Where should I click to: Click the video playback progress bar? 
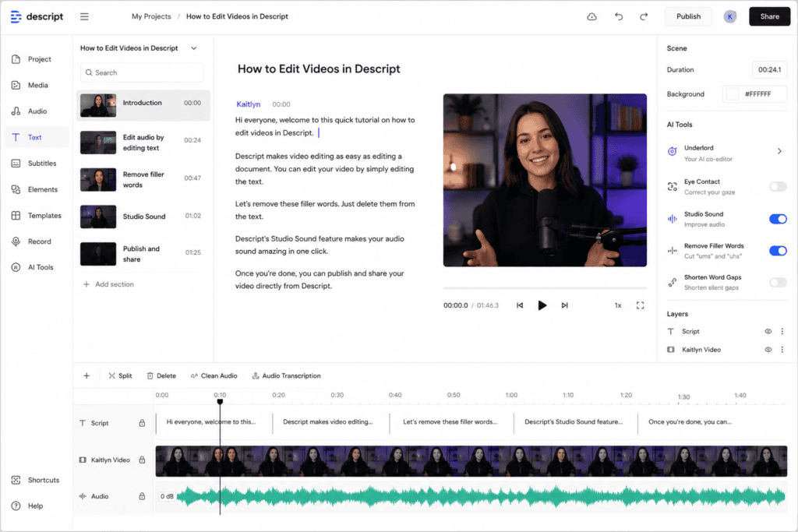point(545,288)
